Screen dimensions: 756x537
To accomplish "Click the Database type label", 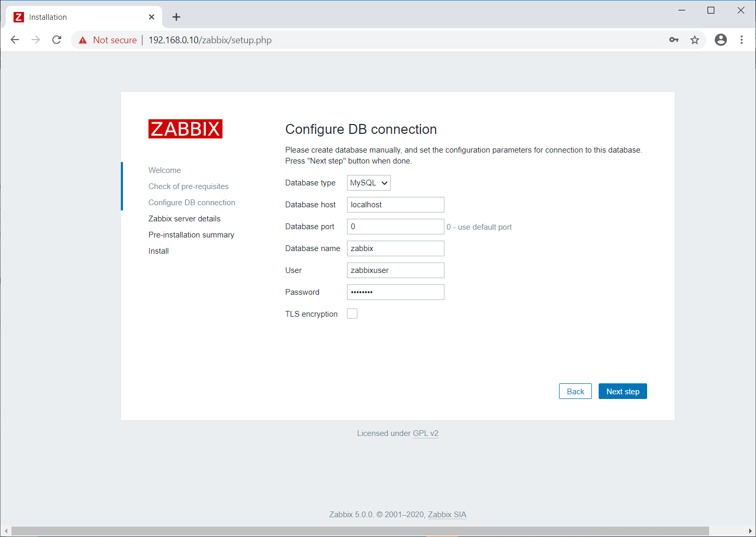I will [311, 183].
